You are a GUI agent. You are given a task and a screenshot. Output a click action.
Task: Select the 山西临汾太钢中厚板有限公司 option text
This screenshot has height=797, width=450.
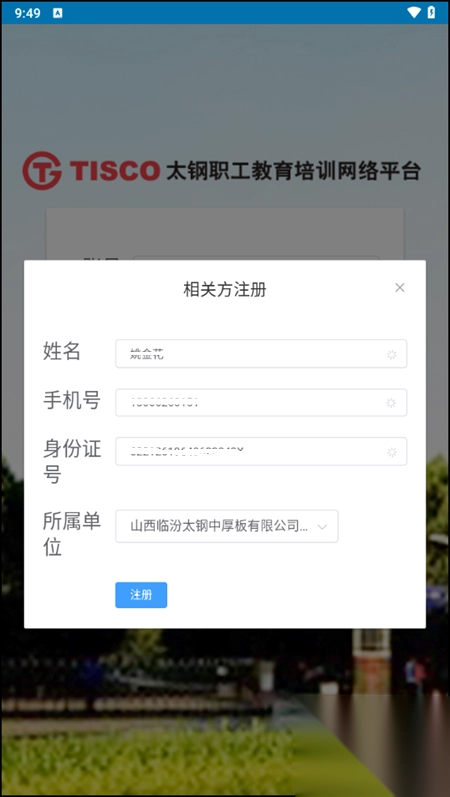(x=219, y=526)
